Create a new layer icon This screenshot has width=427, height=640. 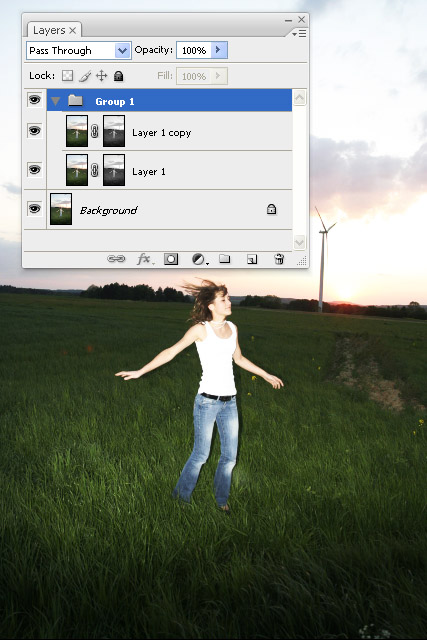(252, 259)
